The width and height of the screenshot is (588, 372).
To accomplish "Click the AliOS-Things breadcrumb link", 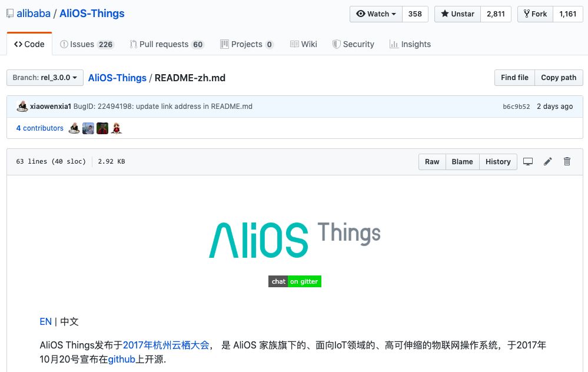I will [x=117, y=78].
